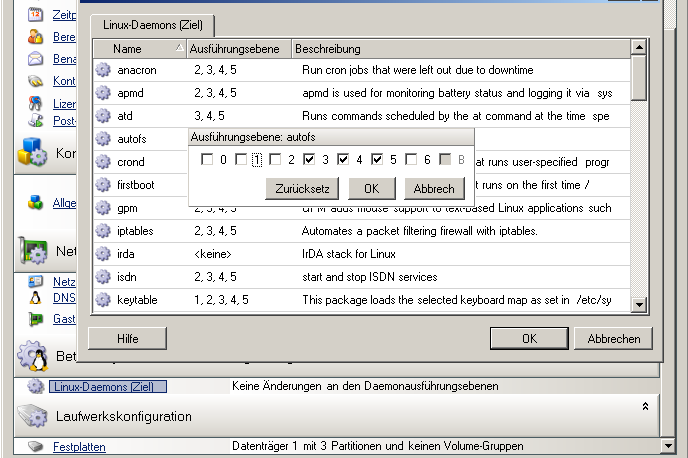Enable runlevel 2 checkbox for autofs

click(x=275, y=159)
